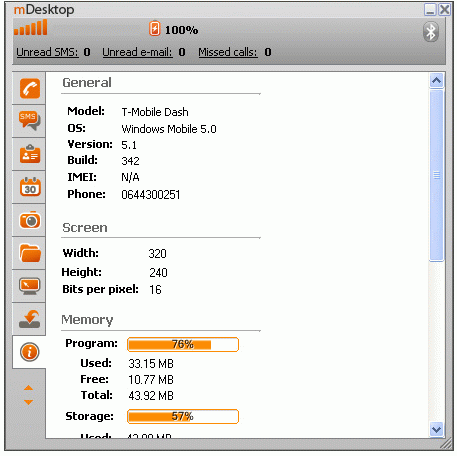457x456 pixels.
Task: Open the file folder sidebar icon
Action: point(30,253)
